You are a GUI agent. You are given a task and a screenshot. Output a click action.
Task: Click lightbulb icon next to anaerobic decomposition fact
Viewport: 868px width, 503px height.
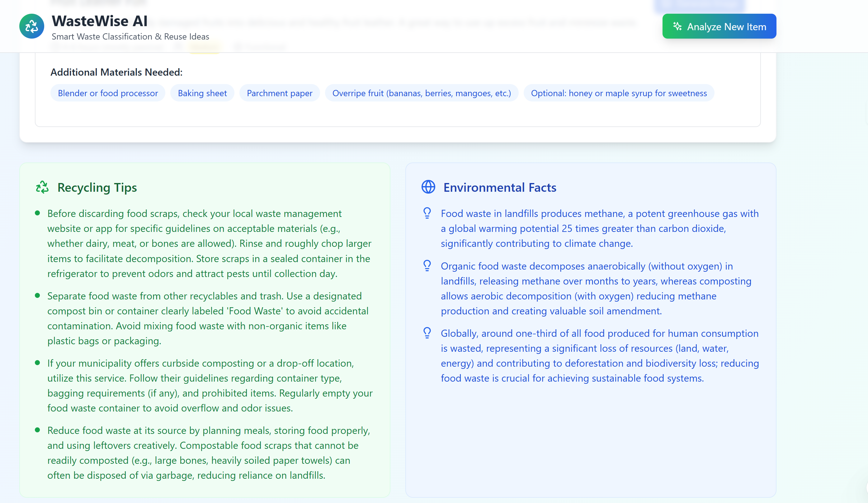pyautogui.click(x=427, y=266)
